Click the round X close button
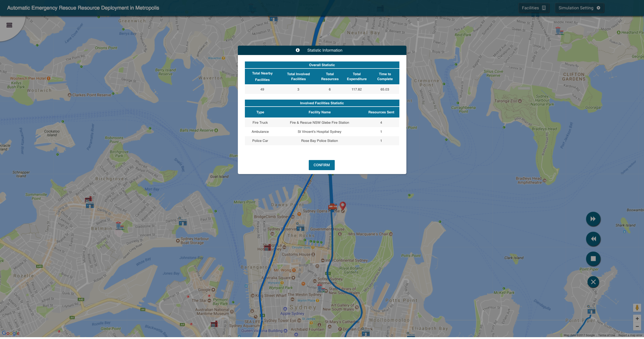644x339 pixels. coord(593,282)
